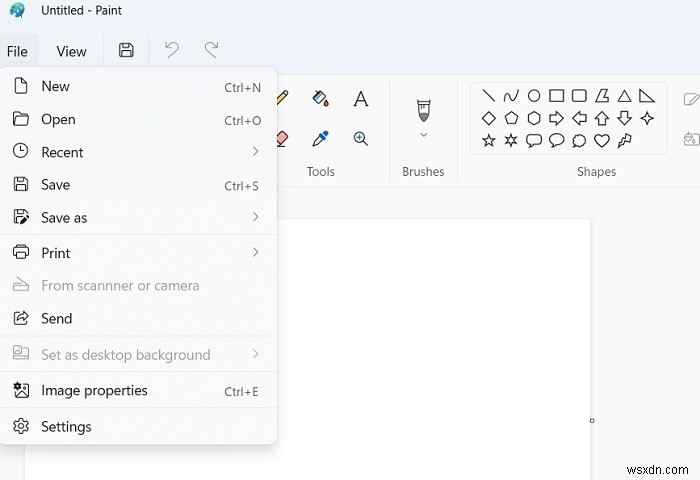The height and width of the screenshot is (480, 700).
Task: Choose the Left arrow shape
Action: click(579, 118)
